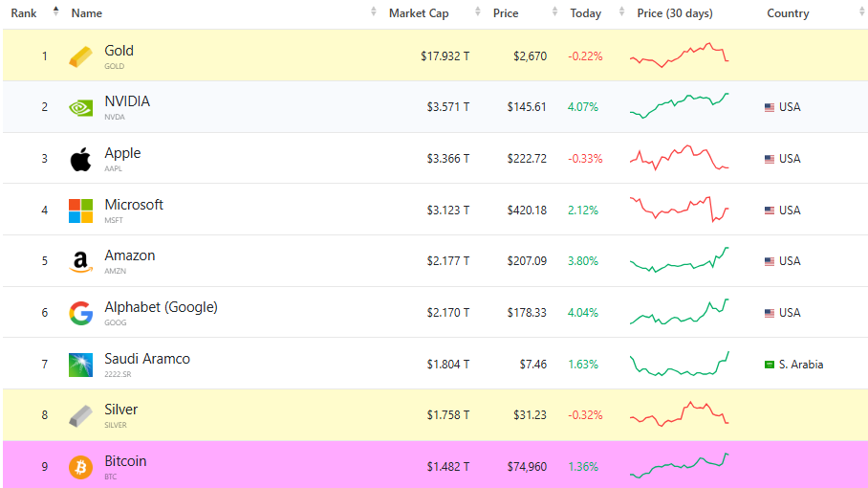The width and height of the screenshot is (868, 488).
Task: Open the NVIDIA company name link
Action: point(127,101)
